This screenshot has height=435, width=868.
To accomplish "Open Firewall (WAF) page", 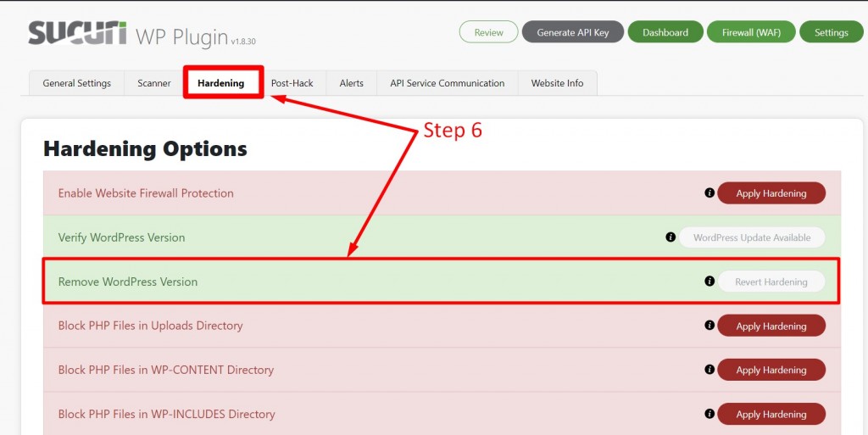I will click(751, 32).
